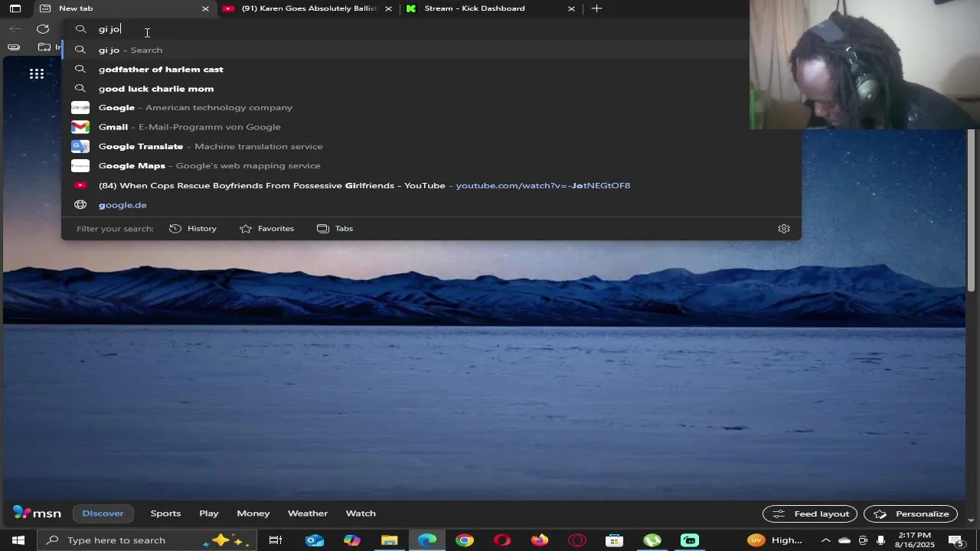980x551 pixels.
Task: Launch the red Opera taskbar icon
Action: point(502,540)
